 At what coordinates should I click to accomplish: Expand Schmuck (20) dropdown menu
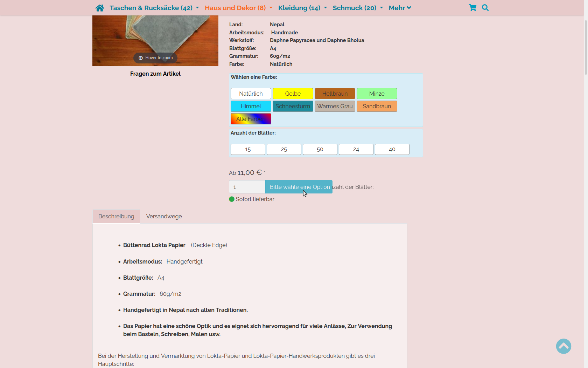click(x=358, y=8)
